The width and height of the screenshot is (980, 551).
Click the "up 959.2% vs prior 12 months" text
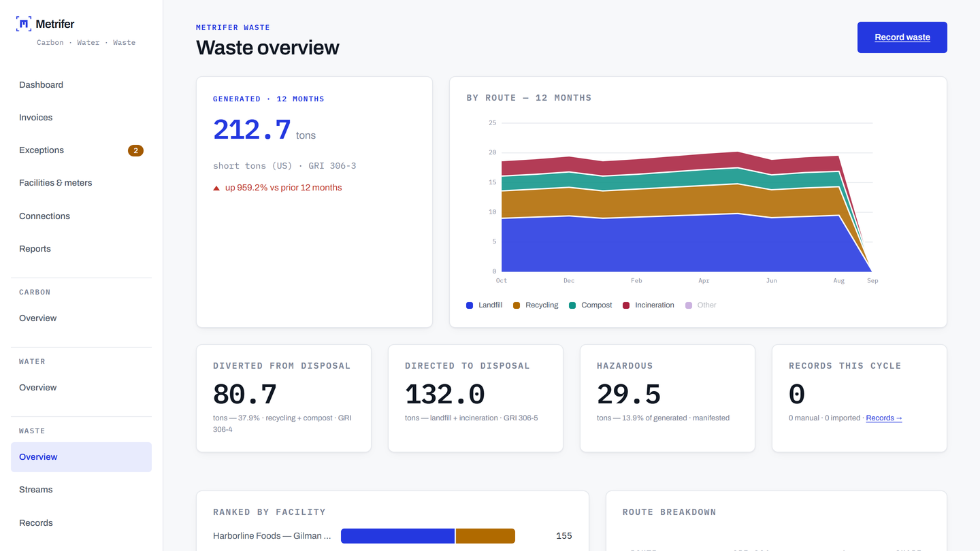pyautogui.click(x=284, y=188)
